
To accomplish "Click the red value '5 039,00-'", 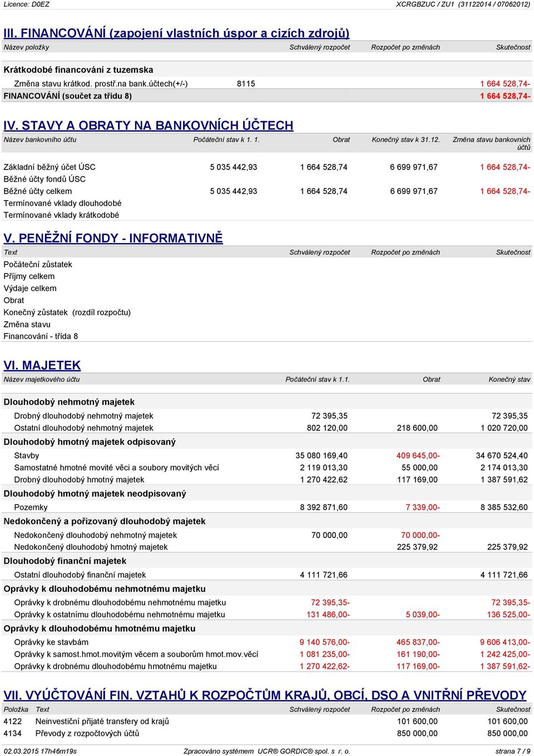I will (423, 615).
